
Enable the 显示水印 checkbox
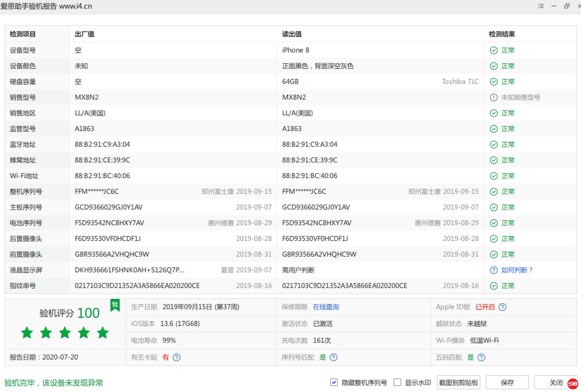397,382
